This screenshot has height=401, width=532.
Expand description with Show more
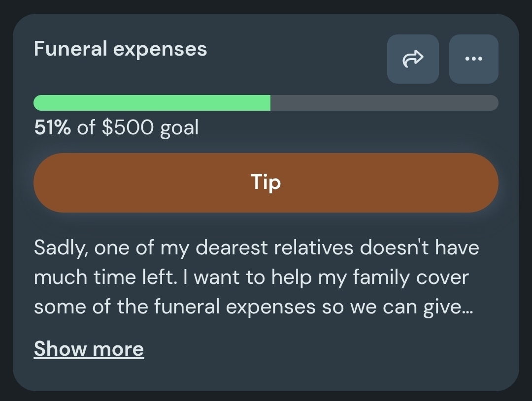coord(89,349)
